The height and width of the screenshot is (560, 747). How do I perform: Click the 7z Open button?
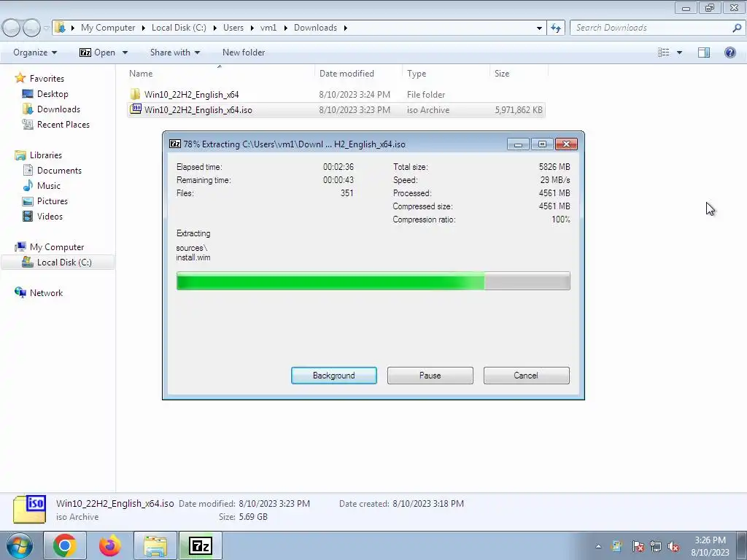click(x=98, y=52)
